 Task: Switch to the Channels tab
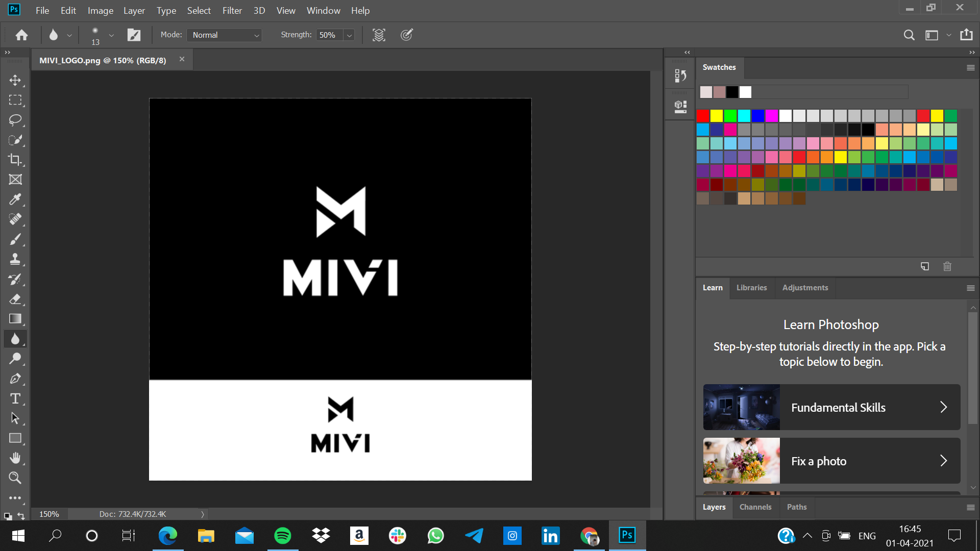click(755, 507)
